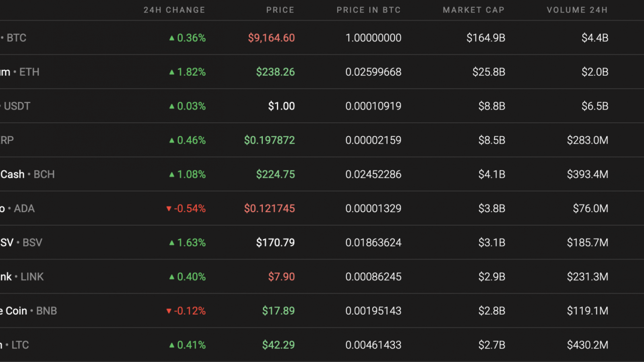
Task: Click 24h volume $430.2M
Action: (x=588, y=345)
